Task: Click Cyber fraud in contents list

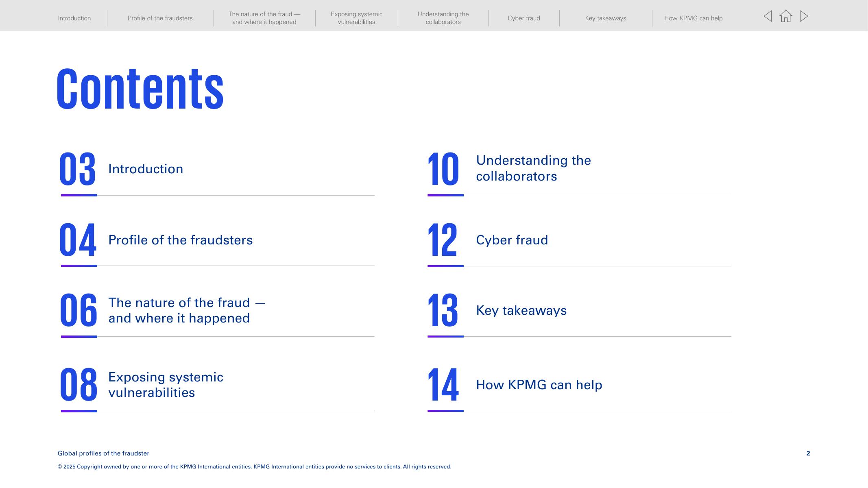Action: [512, 240]
